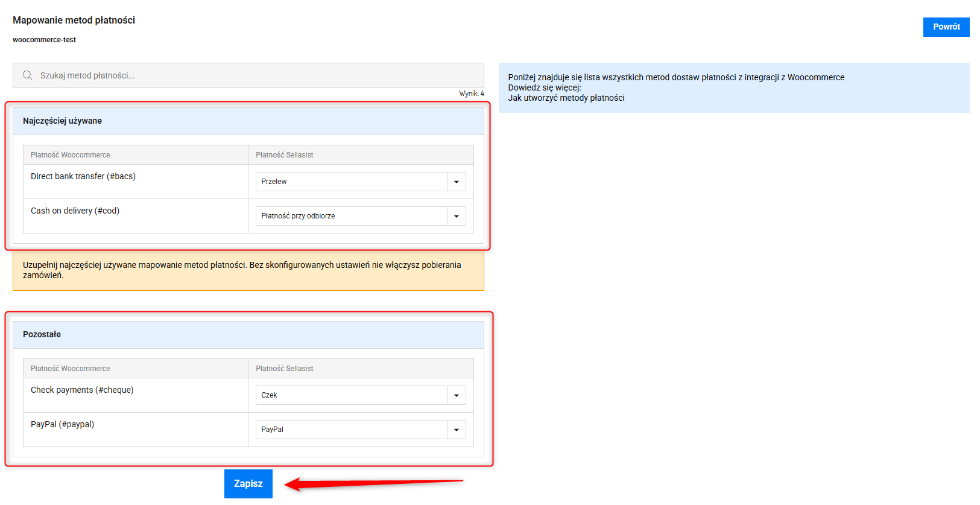Click the caret arrow beside Płatność przy odbiorze
The width and height of the screenshot is (980, 505).
pyautogui.click(x=456, y=216)
